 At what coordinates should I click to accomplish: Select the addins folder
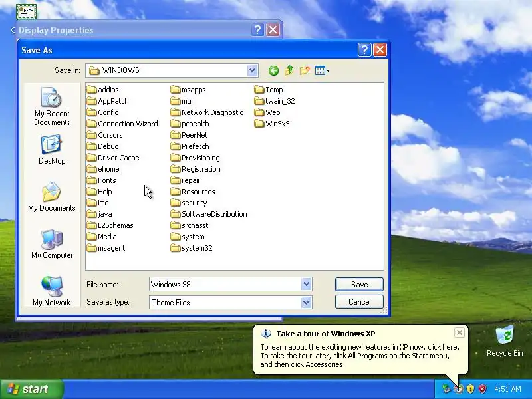click(x=103, y=90)
